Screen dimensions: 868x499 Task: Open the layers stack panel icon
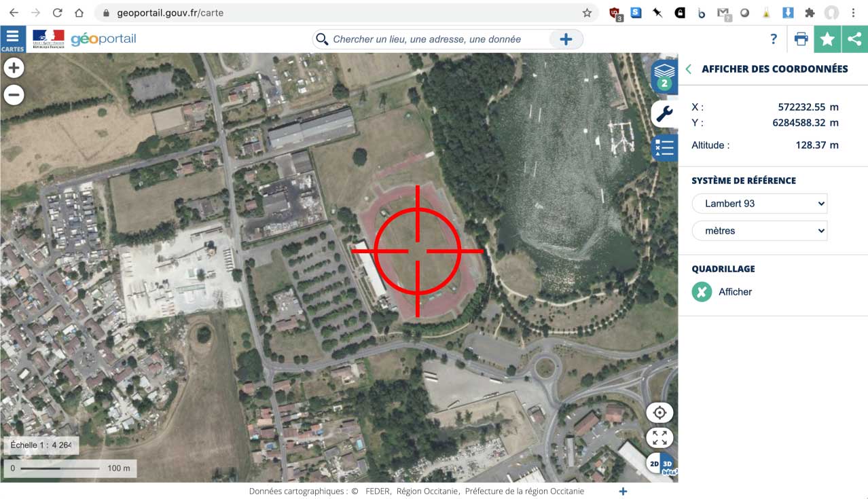point(664,75)
